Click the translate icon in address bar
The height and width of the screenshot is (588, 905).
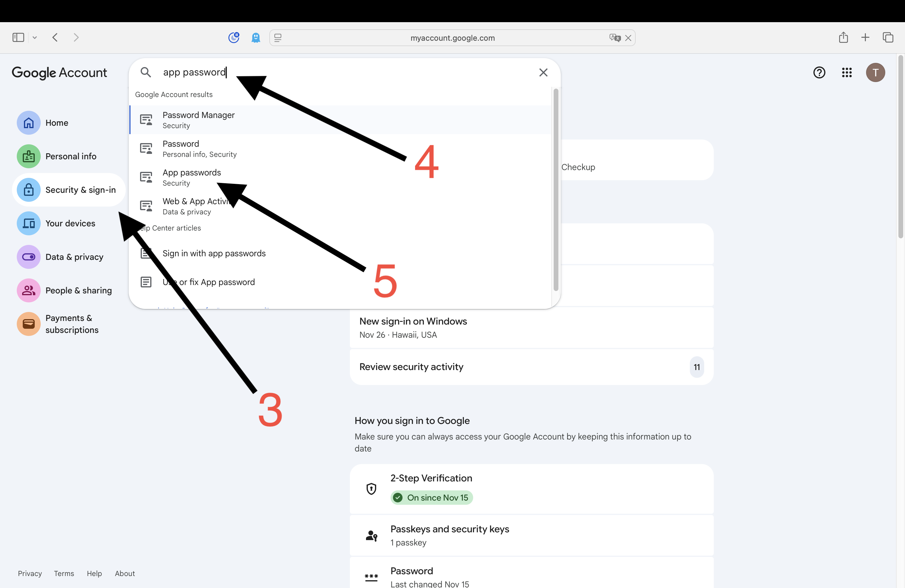pos(614,38)
